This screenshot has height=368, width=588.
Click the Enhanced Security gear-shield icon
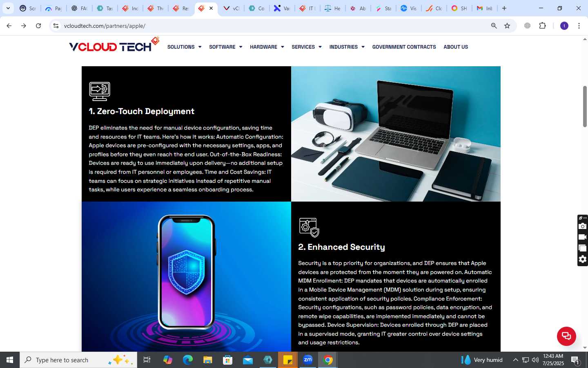(309, 227)
